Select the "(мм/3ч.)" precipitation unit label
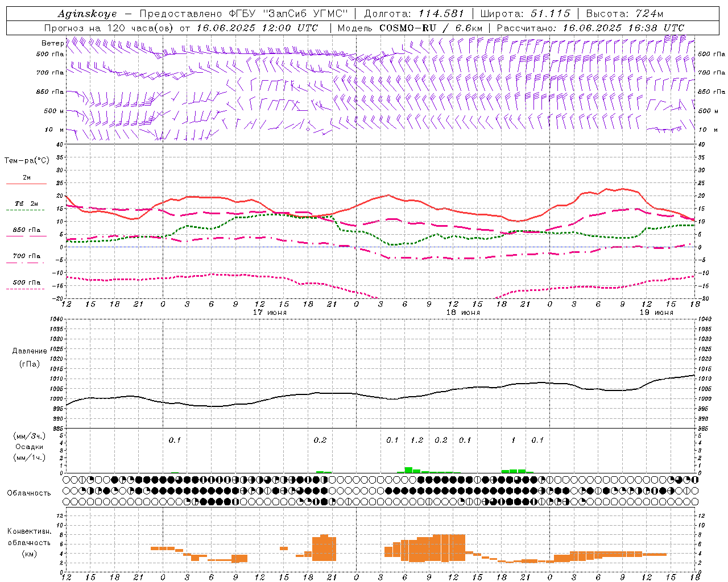Viewport: 728px width, 582px height. (x=30, y=436)
